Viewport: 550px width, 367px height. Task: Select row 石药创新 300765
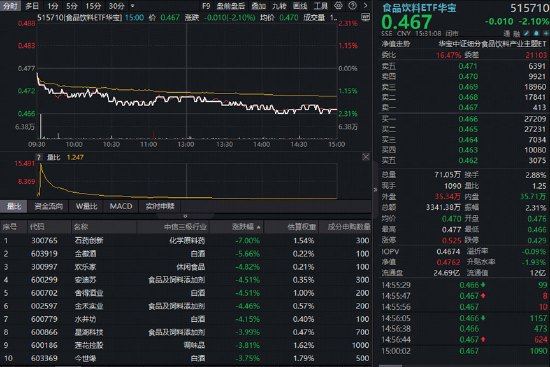pos(186,241)
